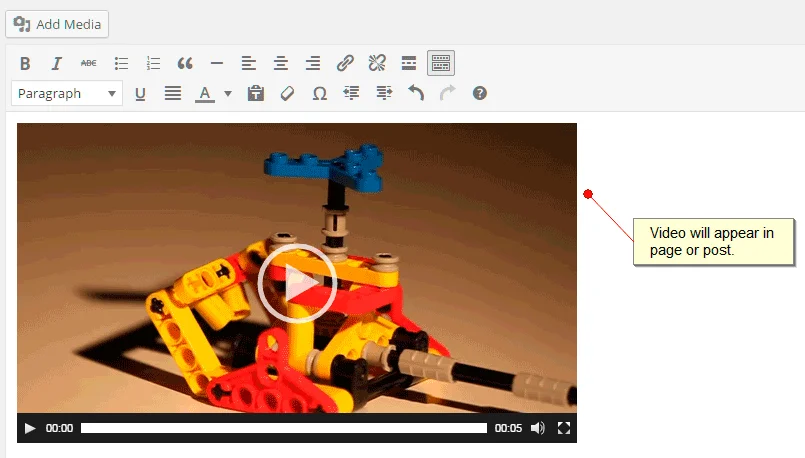Image resolution: width=805 pixels, height=458 pixels.
Task: Insert a horizontal line
Action: 217,63
